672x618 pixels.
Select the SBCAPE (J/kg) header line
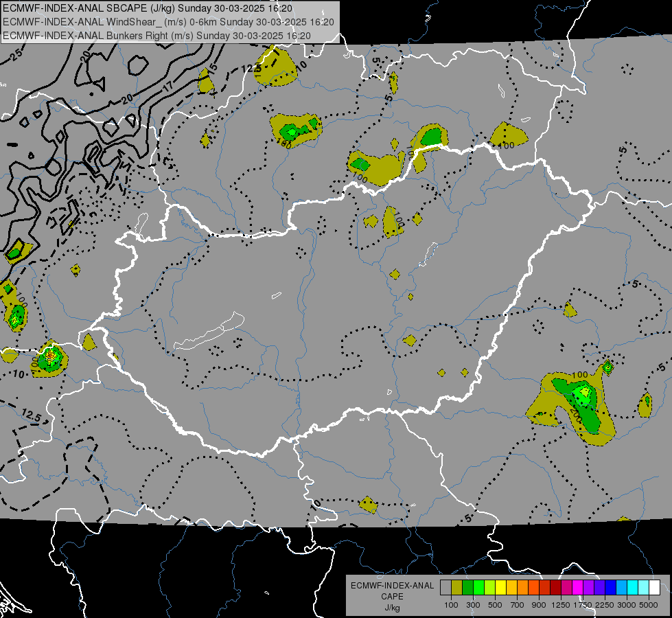click(148, 8)
